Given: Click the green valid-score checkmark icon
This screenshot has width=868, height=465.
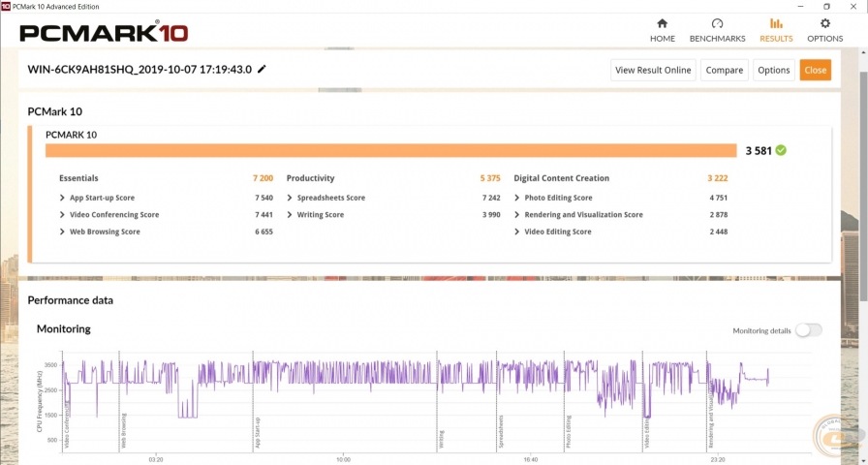Looking at the screenshot, I should (781, 150).
